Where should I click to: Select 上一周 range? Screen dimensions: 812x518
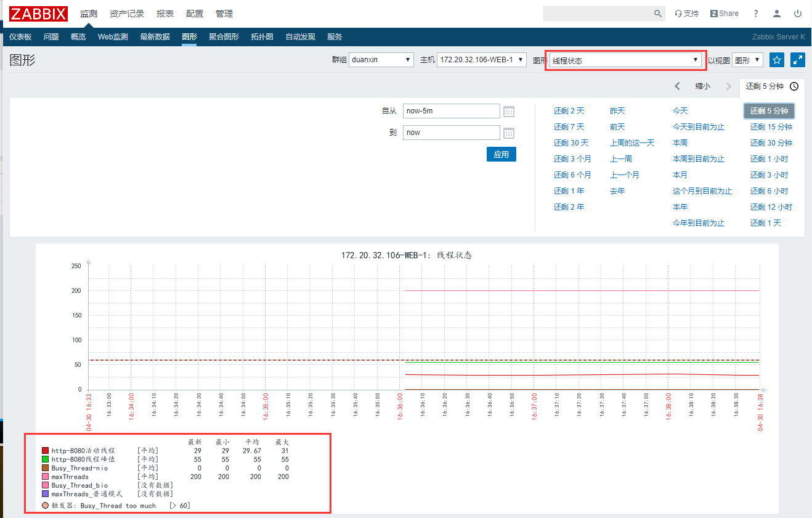click(x=621, y=159)
